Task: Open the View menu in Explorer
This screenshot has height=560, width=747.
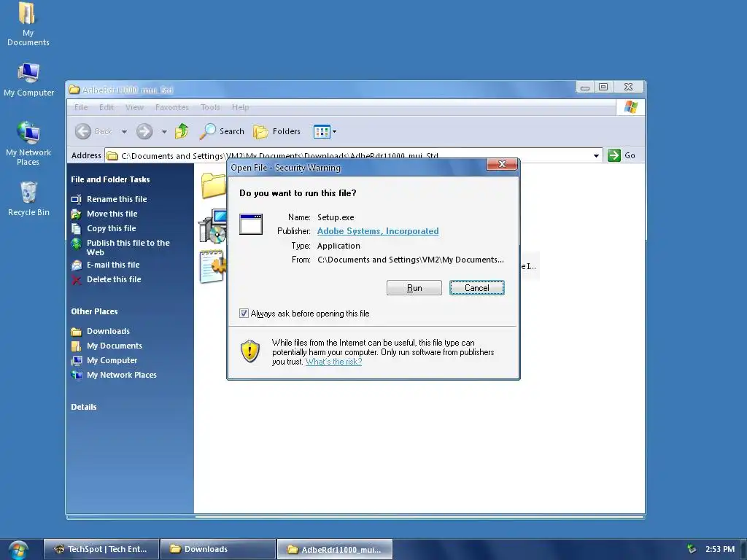Action: pos(134,107)
